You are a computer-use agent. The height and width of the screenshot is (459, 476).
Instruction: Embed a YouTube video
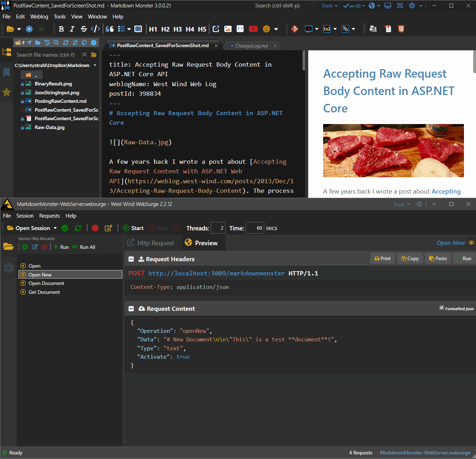pos(253,29)
